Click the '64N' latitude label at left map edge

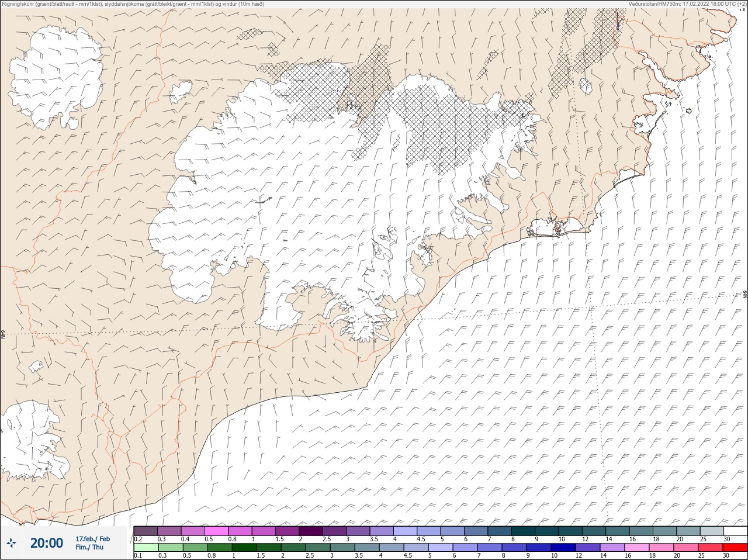[x=3, y=336]
